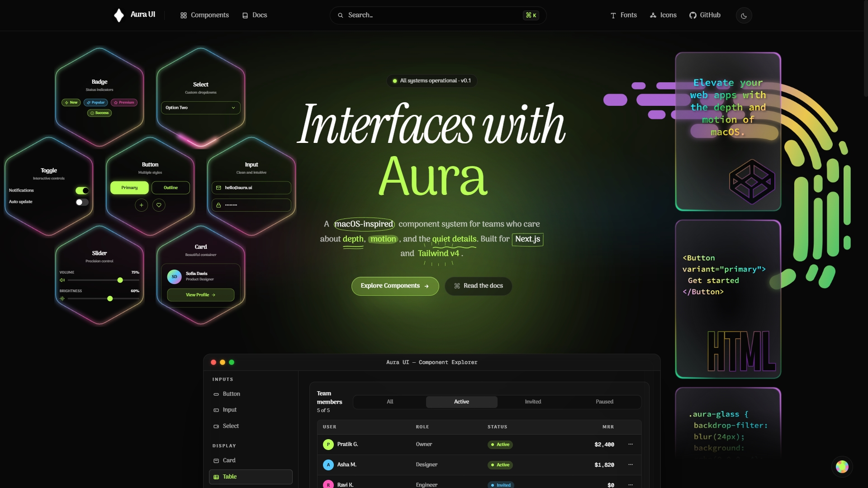Click the HTML graphic on code card
This screenshot has width=868, height=488.
[742, 351]
